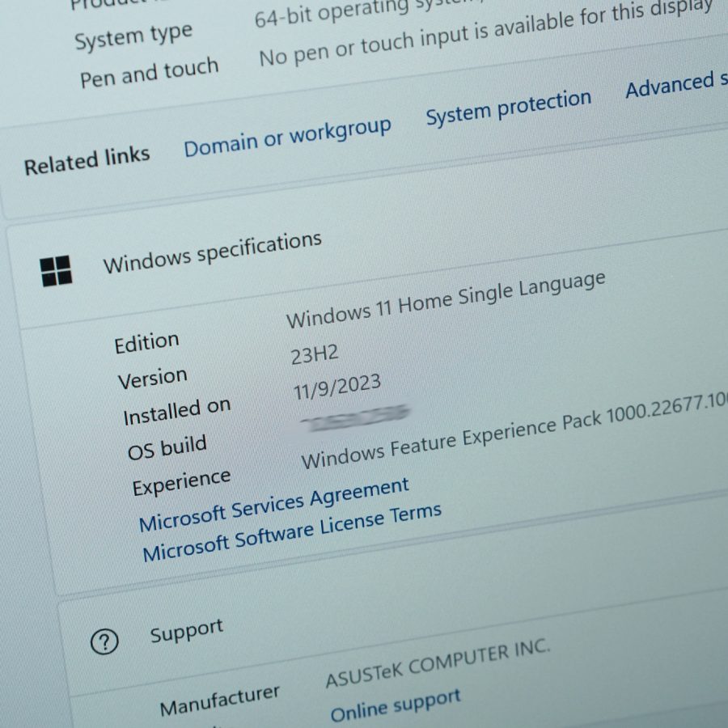Select the OS build label
Viewport: 728px width, 728px height.
pos(167,447)
